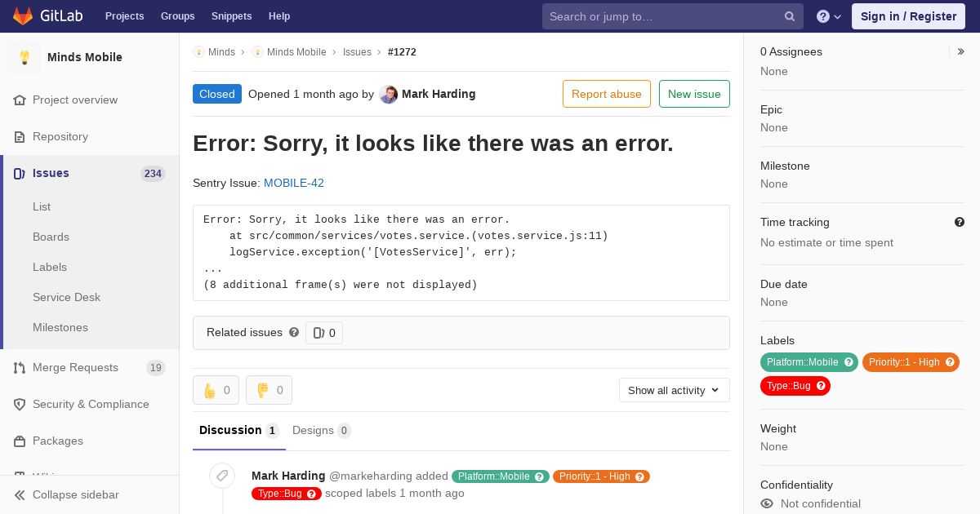This screenshot has width=980, height=514.
Task: Click Mark Harding's avatar image
Action: click(x=389, y=94)
